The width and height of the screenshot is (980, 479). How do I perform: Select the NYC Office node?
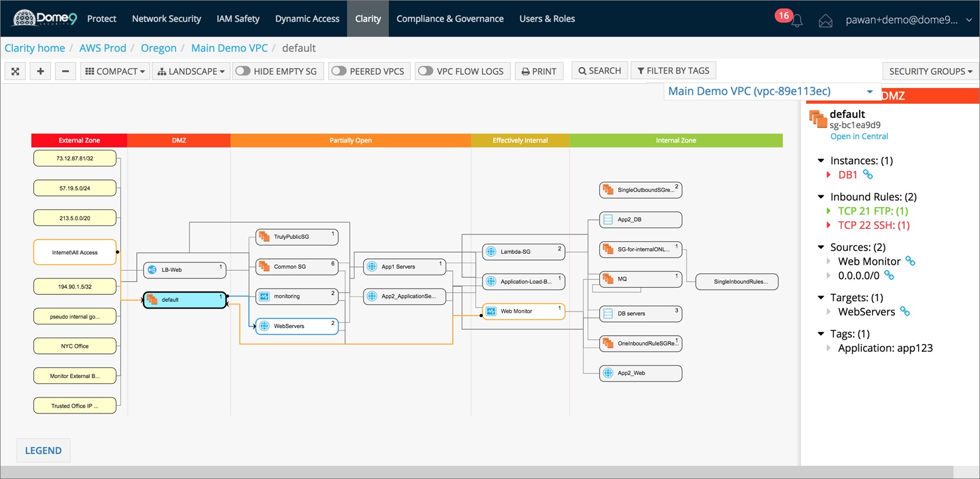[x=75, y=346]
